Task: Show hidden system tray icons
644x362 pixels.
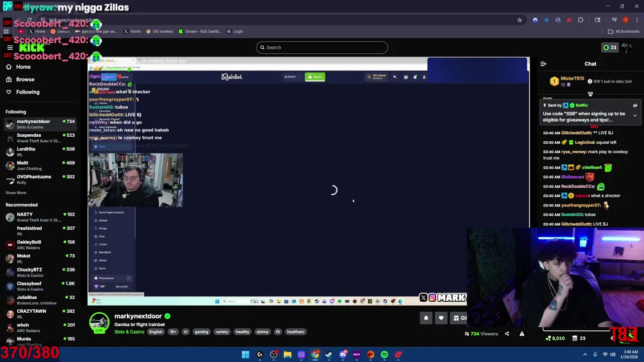Action: click(585, 354)
